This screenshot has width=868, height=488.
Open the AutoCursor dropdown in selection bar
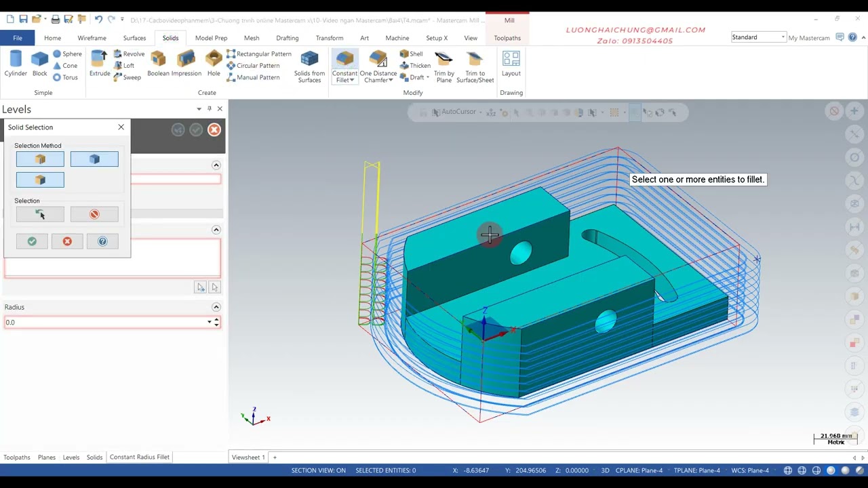(x=479, y=112)
